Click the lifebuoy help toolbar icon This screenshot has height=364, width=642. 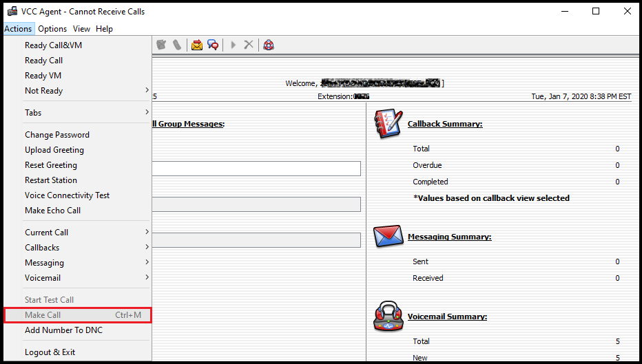pos(269,45)
